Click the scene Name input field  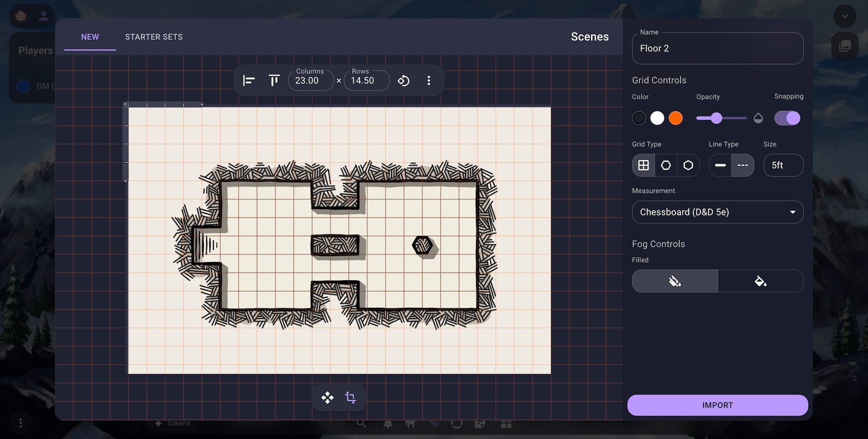717,48
